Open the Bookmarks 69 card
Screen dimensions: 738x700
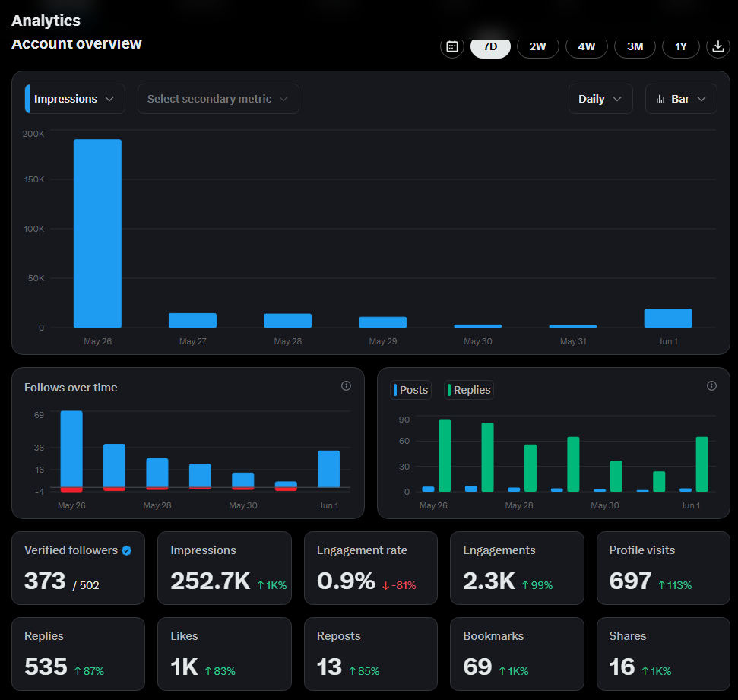coord(517,654)
